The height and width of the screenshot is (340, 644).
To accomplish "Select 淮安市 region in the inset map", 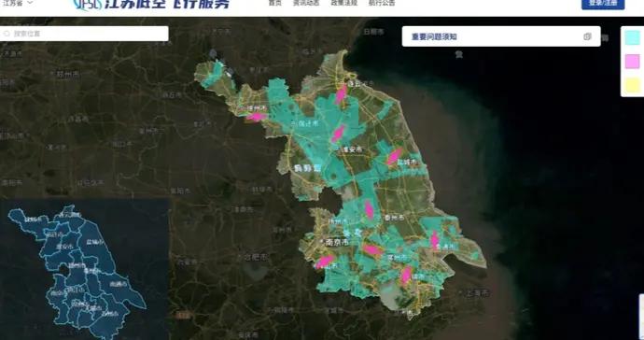I will (x=64, y=247).
